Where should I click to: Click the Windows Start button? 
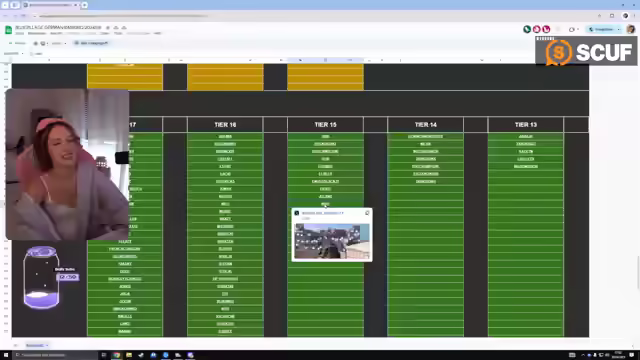[x=6, y=355]
